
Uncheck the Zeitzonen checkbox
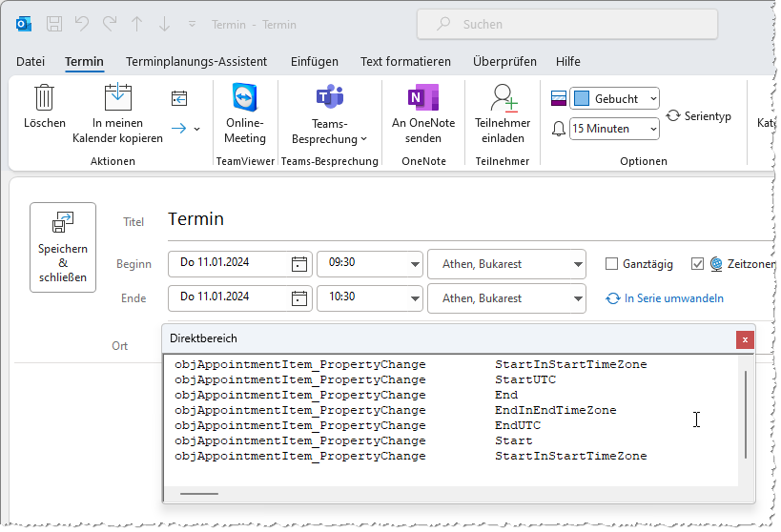(x=697, y=264)
